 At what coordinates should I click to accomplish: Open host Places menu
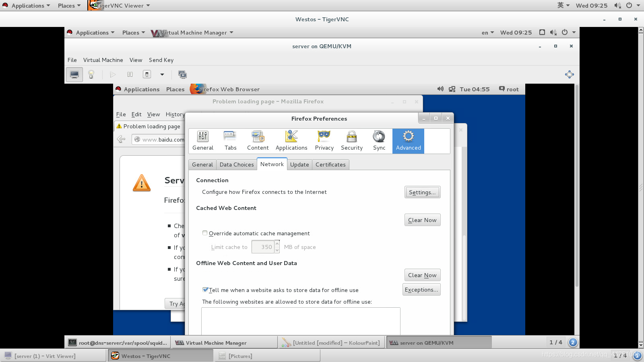pos(69,6)
